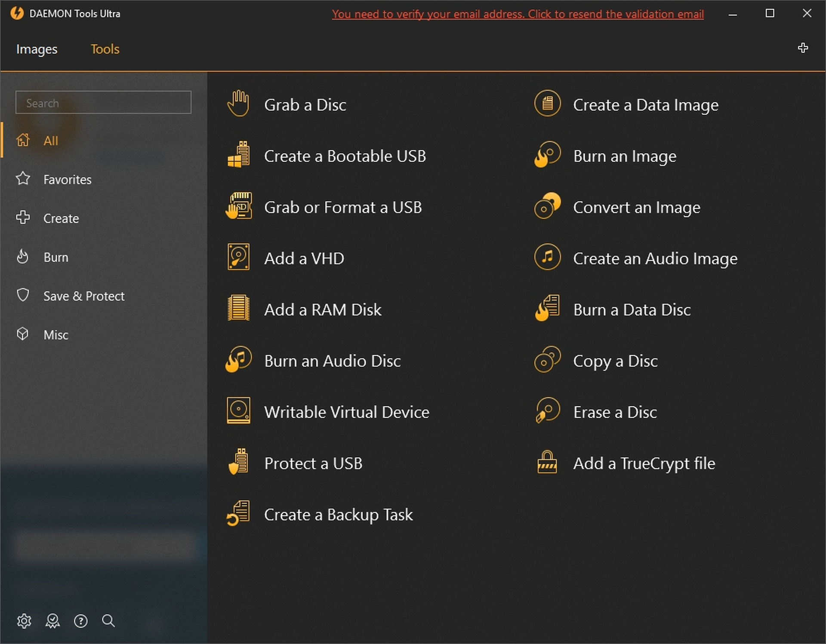The image size is (826, 644).
Task: Open the Erase a Disc icon
Action: click(547, 411)
